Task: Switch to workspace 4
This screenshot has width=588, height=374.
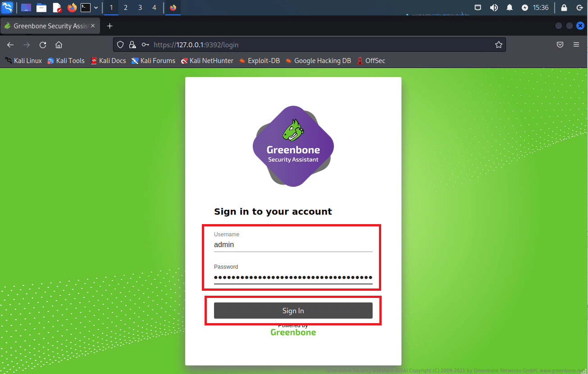Action: (154, 8)
